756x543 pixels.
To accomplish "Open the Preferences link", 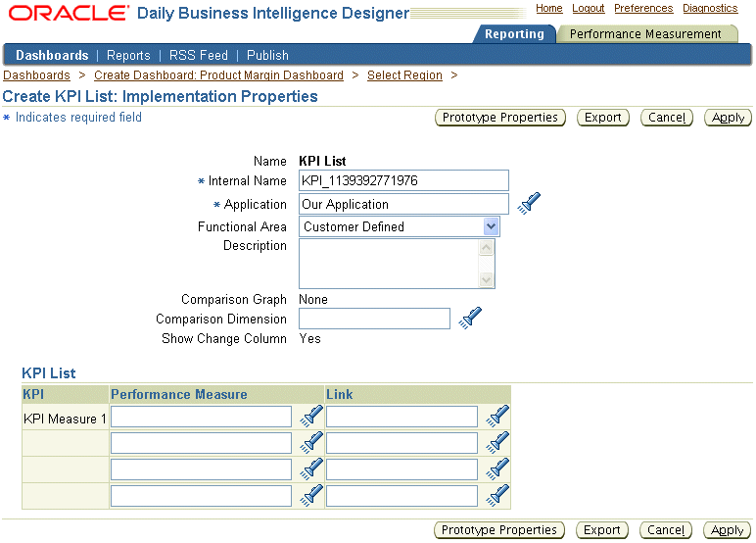I will [x=643, y=8].
